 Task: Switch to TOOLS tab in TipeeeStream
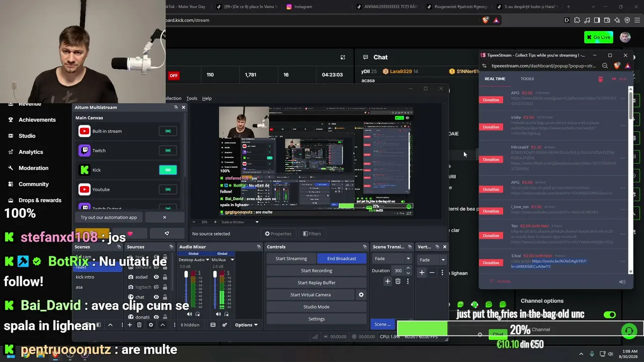527,79
